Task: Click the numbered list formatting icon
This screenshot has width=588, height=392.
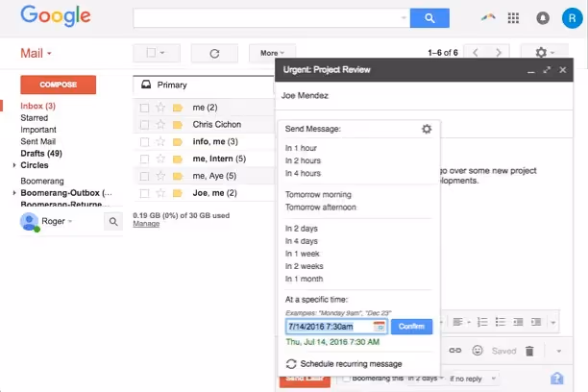Action: click(482, 322)
